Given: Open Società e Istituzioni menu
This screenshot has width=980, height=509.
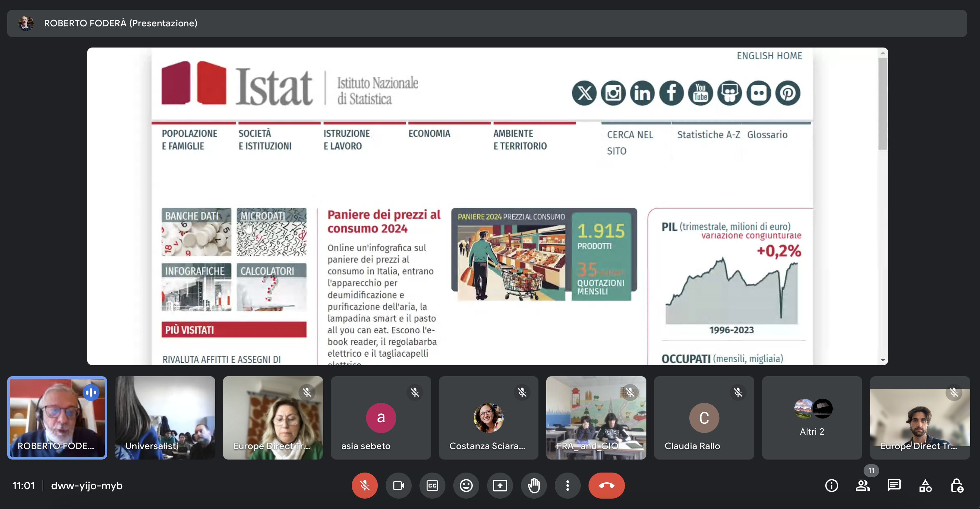Looking at the screenshot, I should pyautogui.click(x=265, y=140).
